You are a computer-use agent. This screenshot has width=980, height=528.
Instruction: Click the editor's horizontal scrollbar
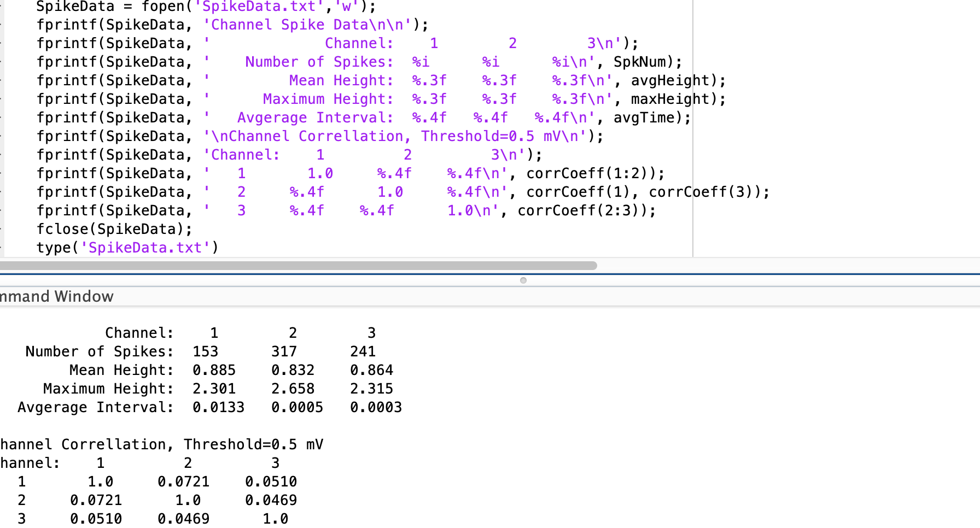[x=298, y=266]
